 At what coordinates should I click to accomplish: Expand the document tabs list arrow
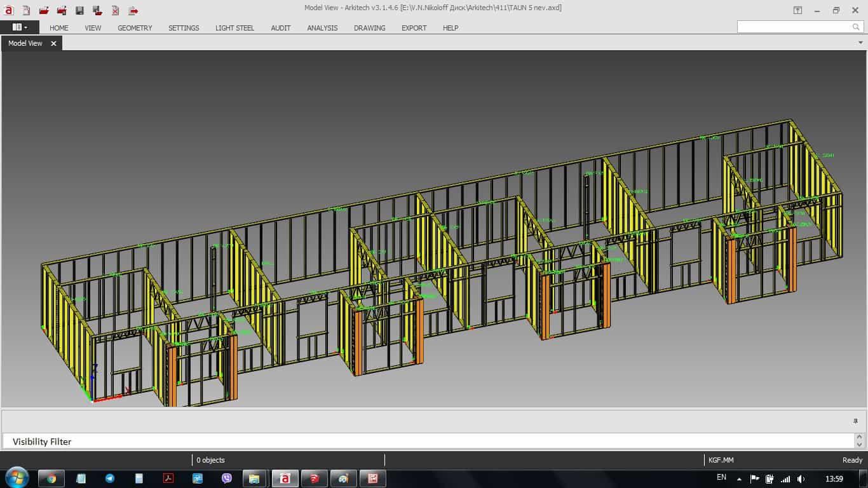[x=860, y=43]
